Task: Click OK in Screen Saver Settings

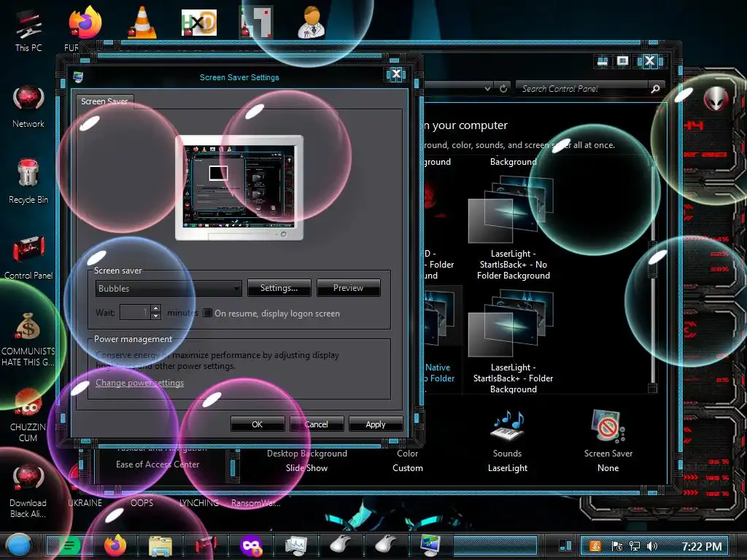Action: (258, 424)
